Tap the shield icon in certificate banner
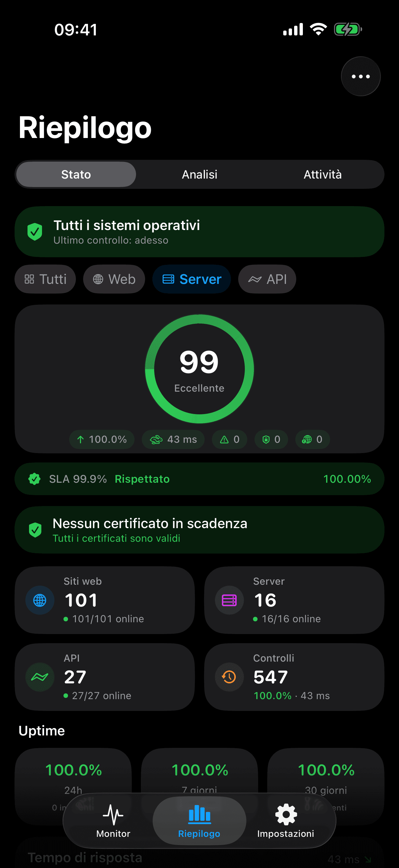 pos(35,530)
